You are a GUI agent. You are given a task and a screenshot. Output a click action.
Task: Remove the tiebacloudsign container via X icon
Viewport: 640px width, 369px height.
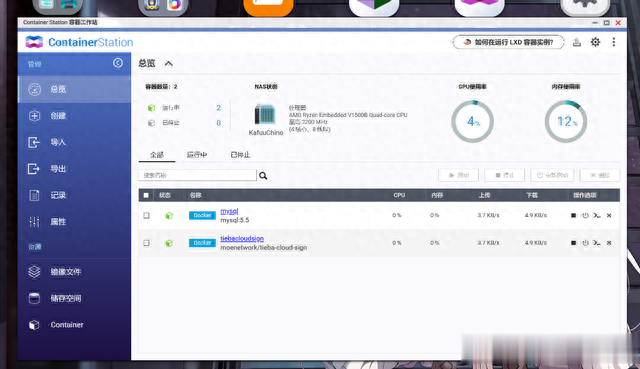(609, 242)
